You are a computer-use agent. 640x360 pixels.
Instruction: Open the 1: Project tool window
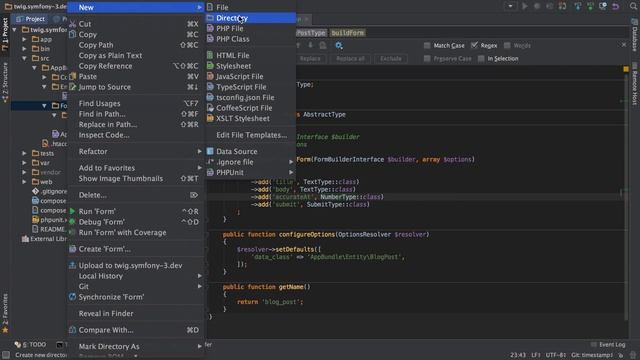click(x=5, y=35)
